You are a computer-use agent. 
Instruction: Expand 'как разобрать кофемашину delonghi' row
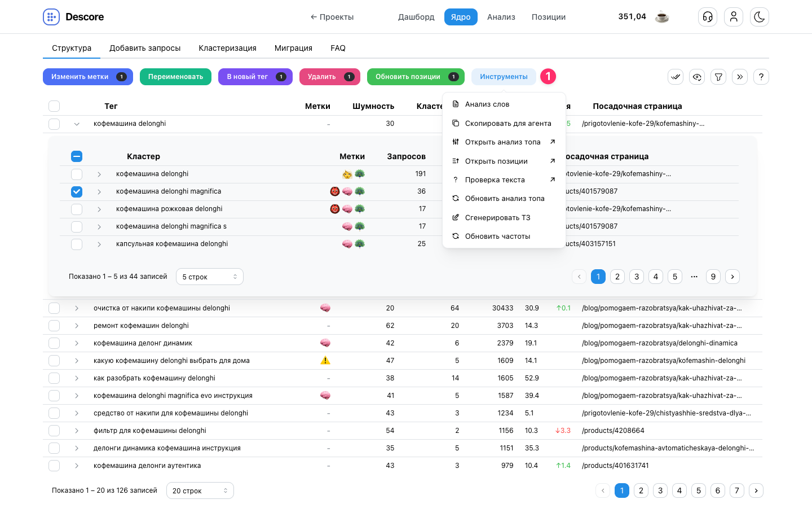[x=77, y=378]
